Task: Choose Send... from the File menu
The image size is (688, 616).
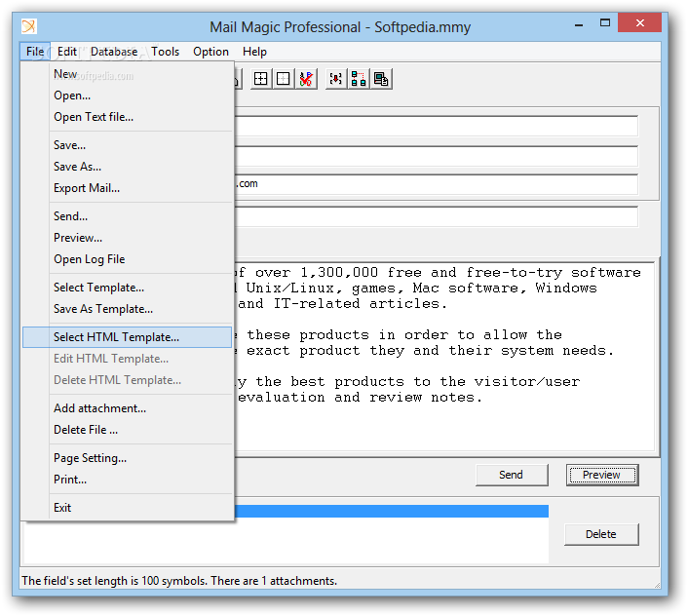Action: 128,216
